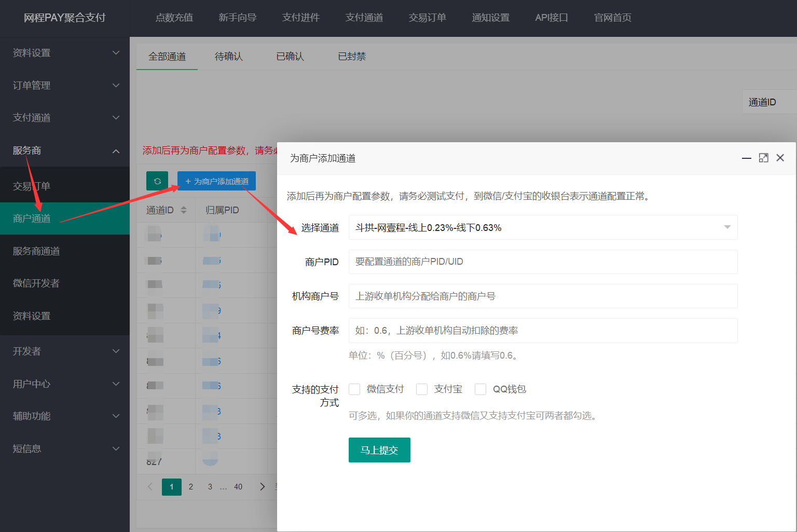This screenshot has width=797, height=532.
Task: Click the green refresh icon button
Action: (157, 181)
